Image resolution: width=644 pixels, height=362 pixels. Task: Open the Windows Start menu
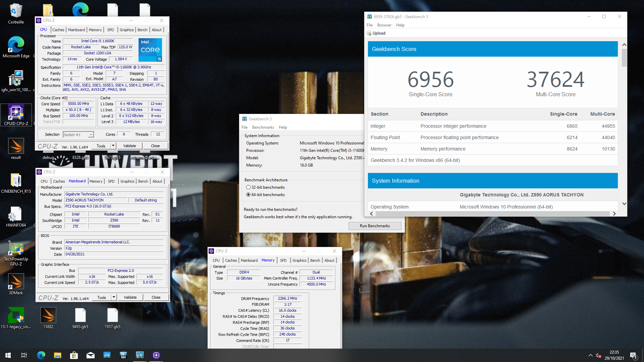pos(8,355)
